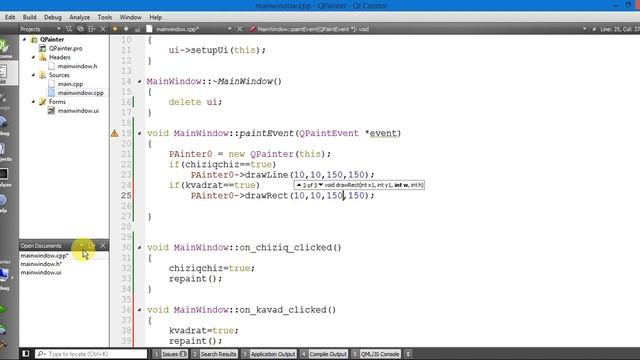Image resolution: width=640 pixels, height=360 pixels.
Task: Show the QML/JS Console pane
Action: pyautogui.click(x=376, y=354)
